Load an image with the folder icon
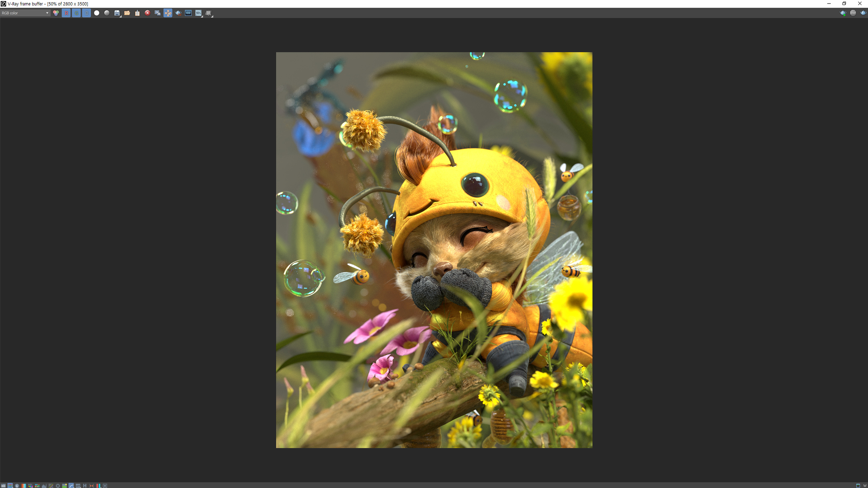Screen dimensions: 868x488 [127, 13]
